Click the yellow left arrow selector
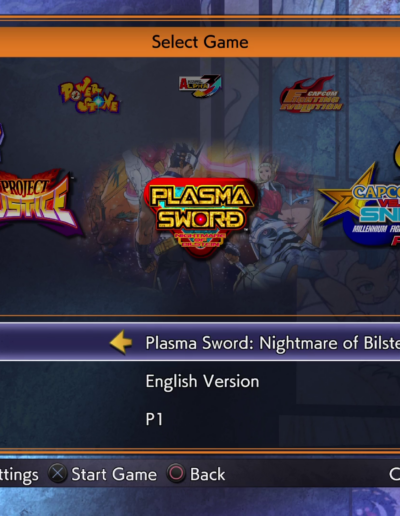The image size is (400, 516). tap(121, 342)
